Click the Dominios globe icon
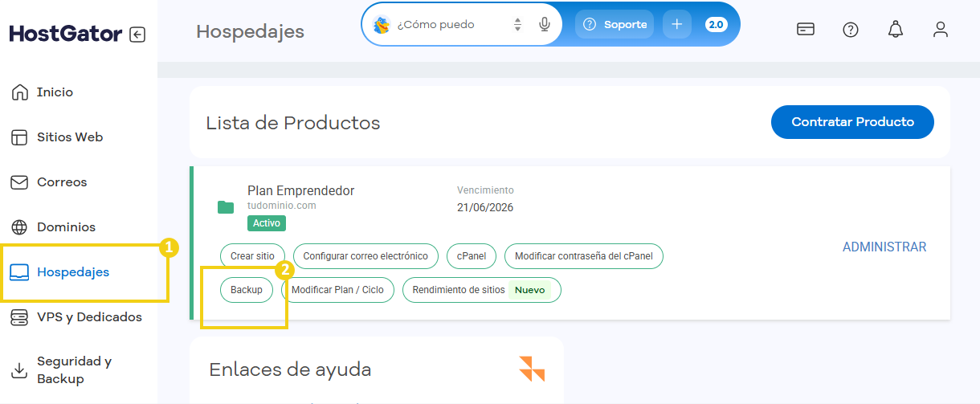 20,227
